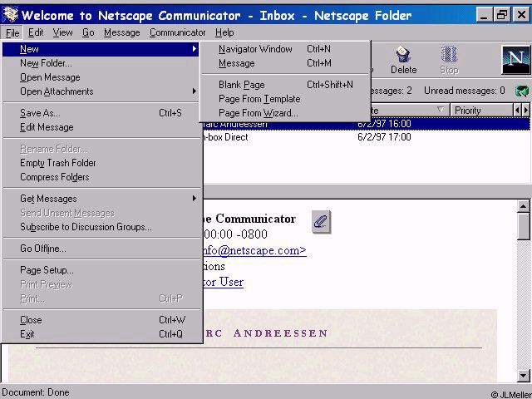Click the message pane scrollbar thumb

[x=523, y=227]
